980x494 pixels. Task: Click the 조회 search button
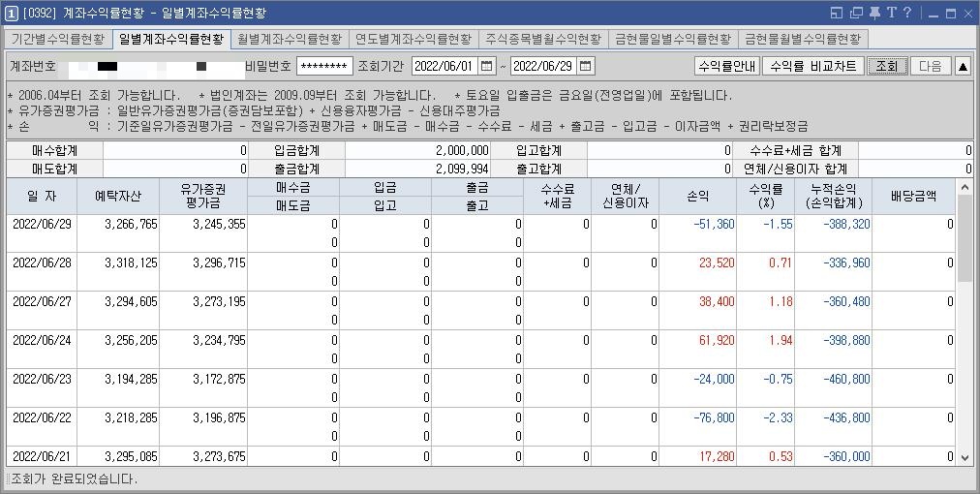[x=887, y=66]
